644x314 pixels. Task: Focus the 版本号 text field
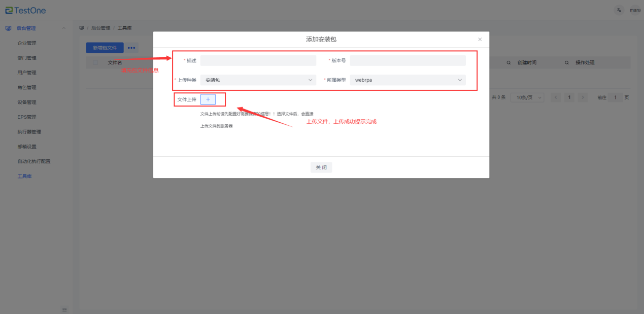[408, 61]
